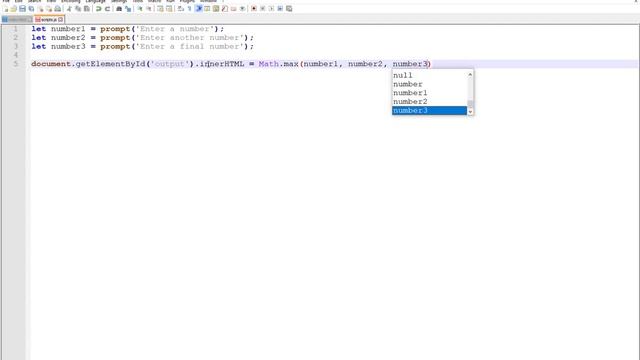
Task: Toggle file monitoring eye icon
Action: 242,9
